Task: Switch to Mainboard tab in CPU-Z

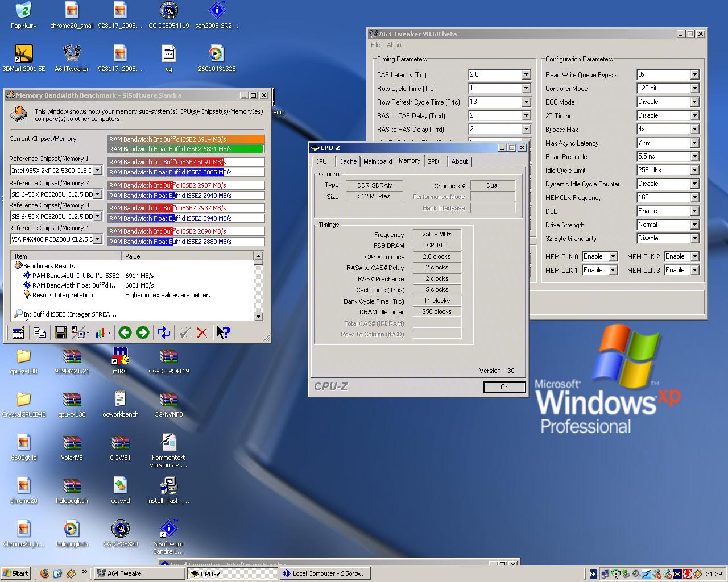Action: coord(378,161)
